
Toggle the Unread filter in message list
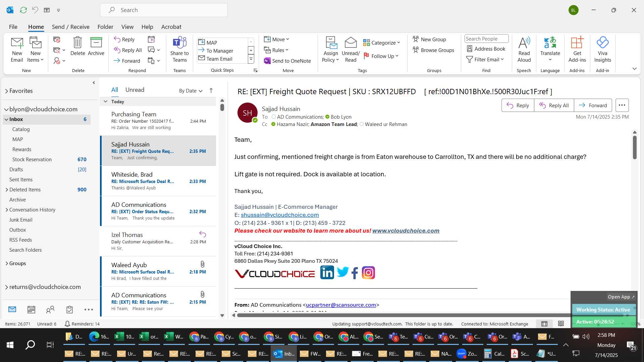click(135, 90)
